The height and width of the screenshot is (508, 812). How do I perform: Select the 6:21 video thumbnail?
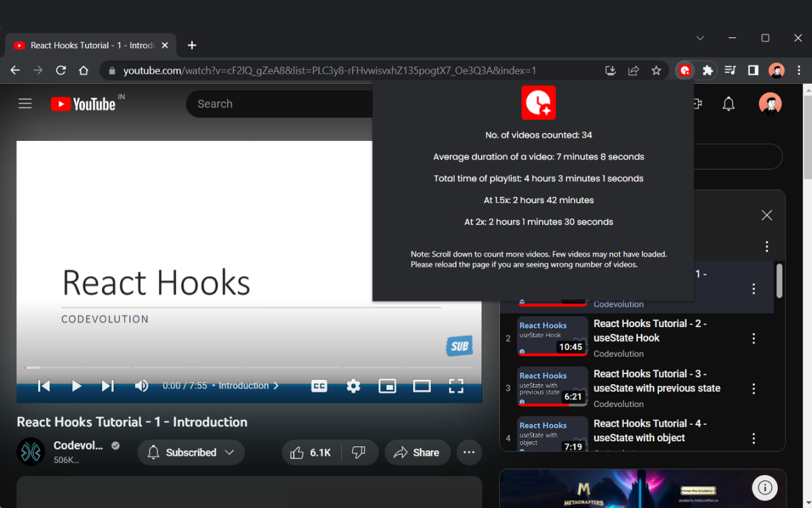tap(553, 386)
